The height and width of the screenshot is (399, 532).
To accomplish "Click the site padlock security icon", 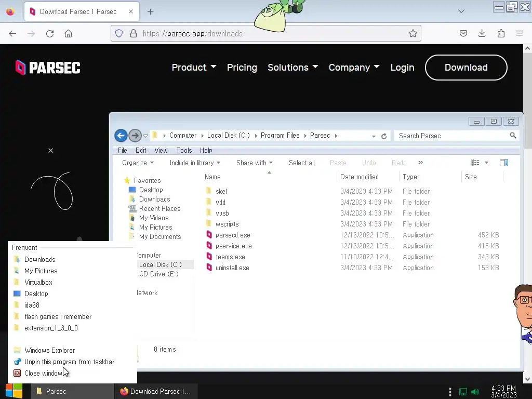I will [x=134, y=33].
